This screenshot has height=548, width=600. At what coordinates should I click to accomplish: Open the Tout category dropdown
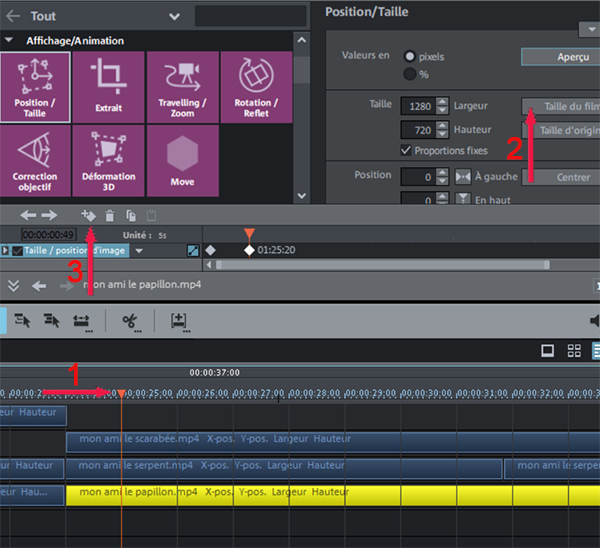[x=174, y=17]
